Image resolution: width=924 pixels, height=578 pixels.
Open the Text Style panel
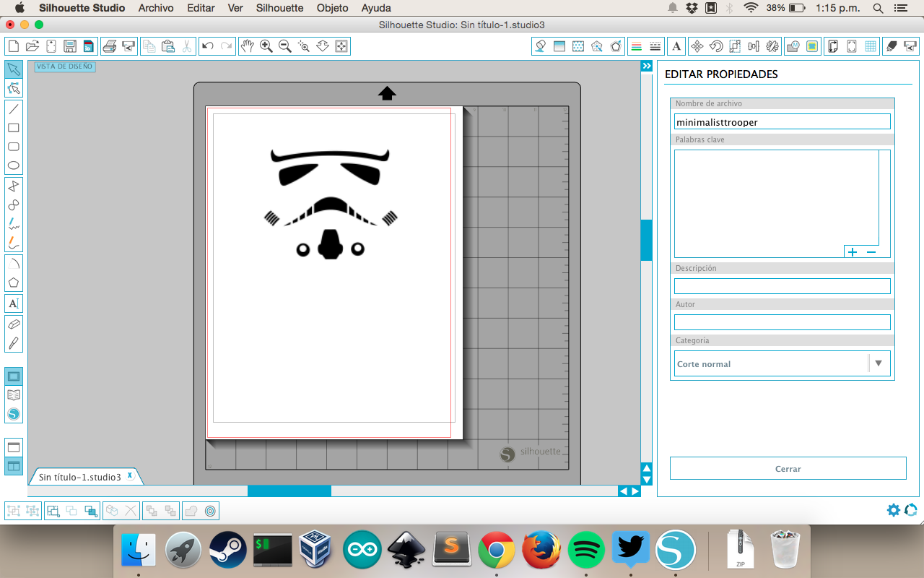click(676, 46)
